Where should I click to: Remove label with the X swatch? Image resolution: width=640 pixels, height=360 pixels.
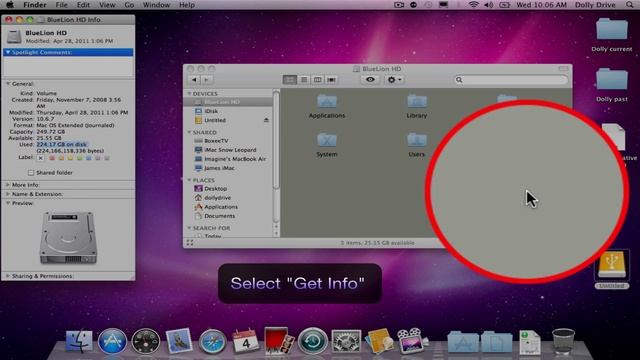coord(40,158)
